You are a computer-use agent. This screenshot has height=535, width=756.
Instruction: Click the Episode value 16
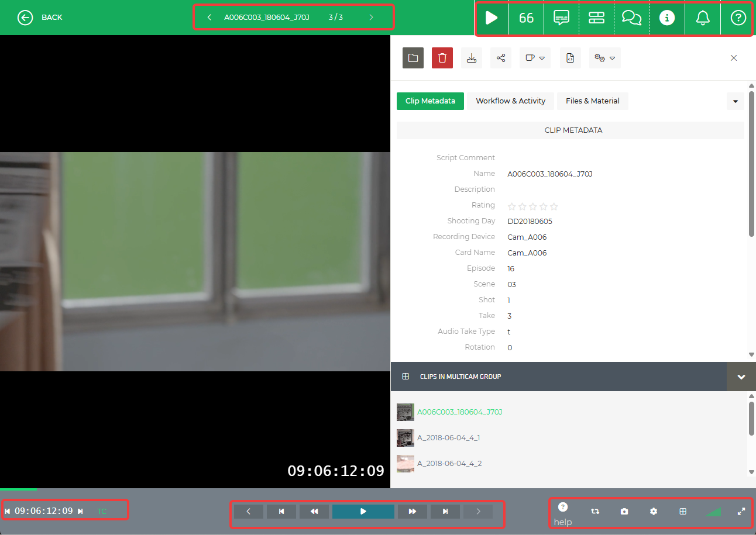click(511, 268)
